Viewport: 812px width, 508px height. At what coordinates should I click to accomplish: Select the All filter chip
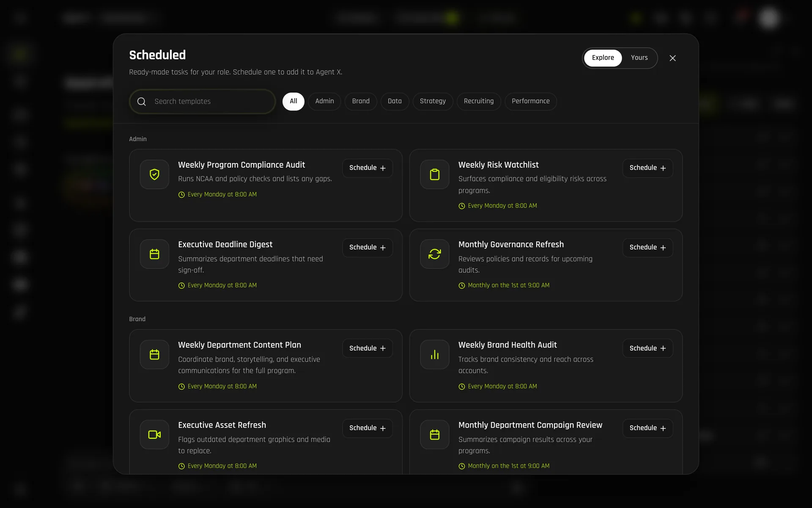(294, 102)
